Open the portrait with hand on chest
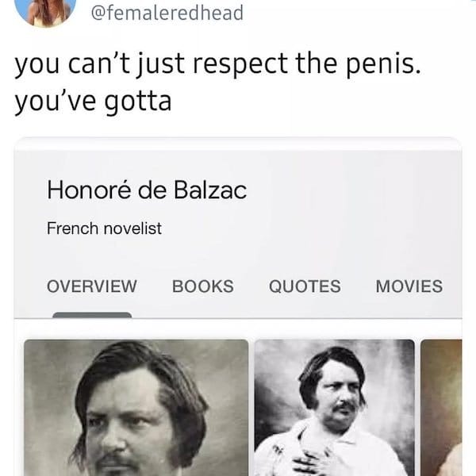The image size is (476, 476). [x=335, y=408]
